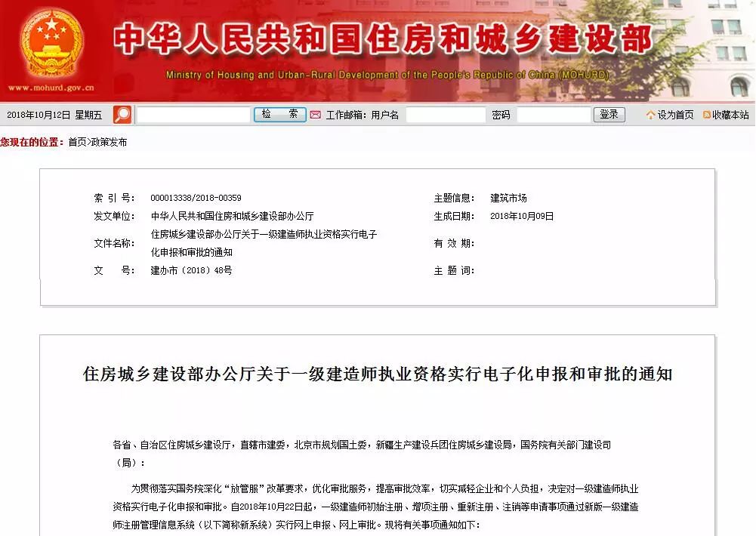Focus the site search text field

(193, 115)
